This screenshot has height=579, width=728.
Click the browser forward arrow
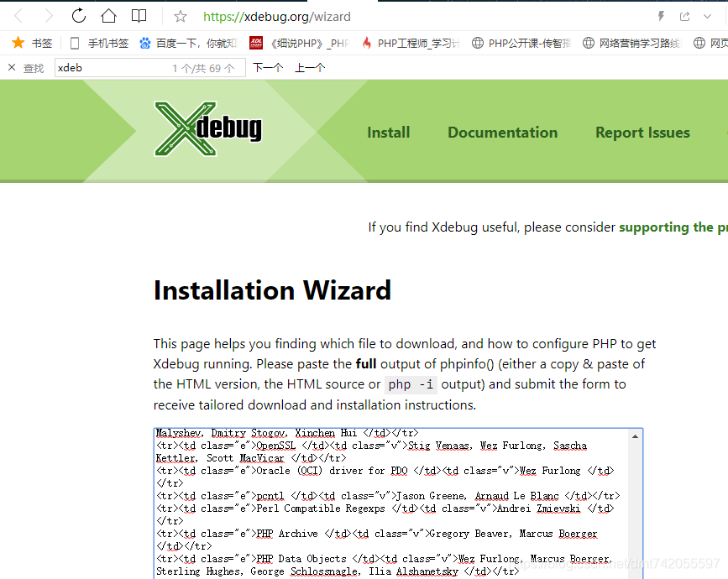49,16
